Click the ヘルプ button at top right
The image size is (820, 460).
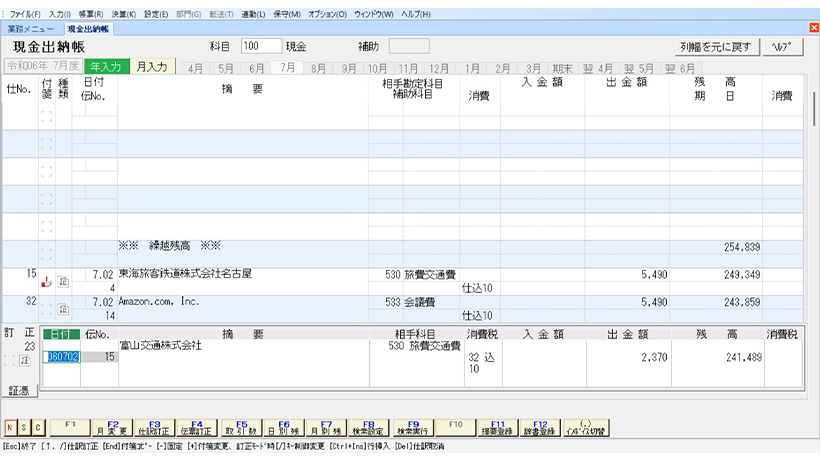[x=783, y=47]
